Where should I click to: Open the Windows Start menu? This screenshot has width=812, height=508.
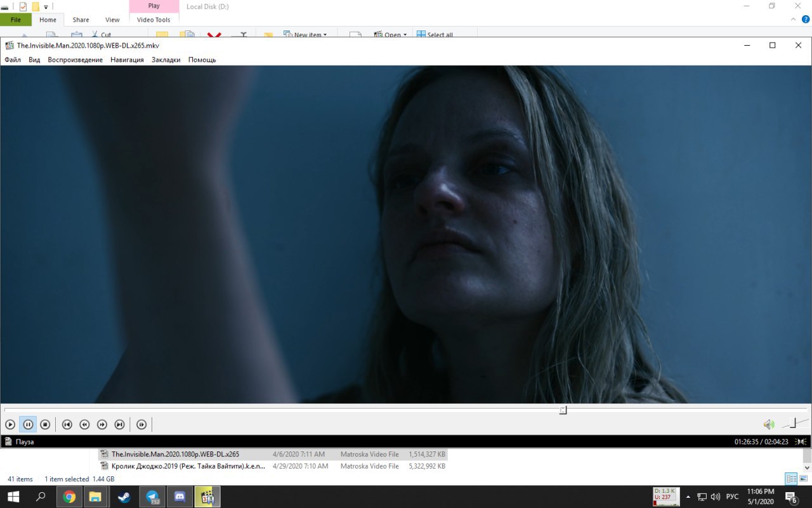pos(13,497)
